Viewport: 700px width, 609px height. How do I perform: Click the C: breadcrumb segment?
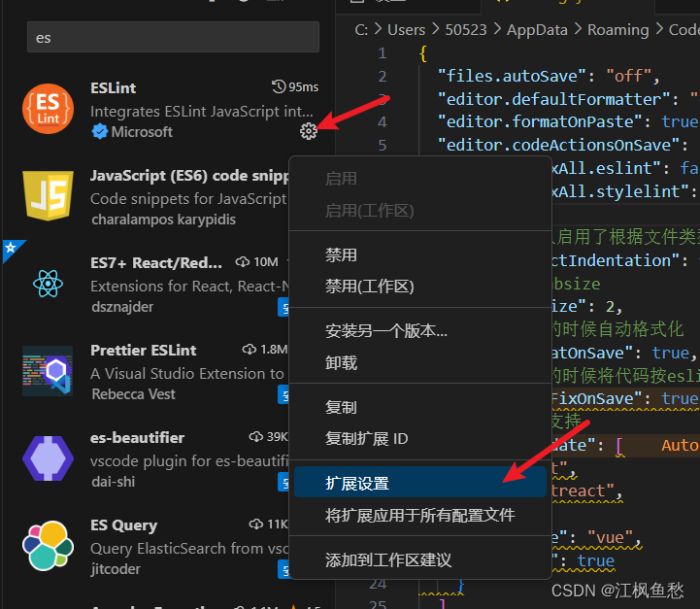[361, 30]
